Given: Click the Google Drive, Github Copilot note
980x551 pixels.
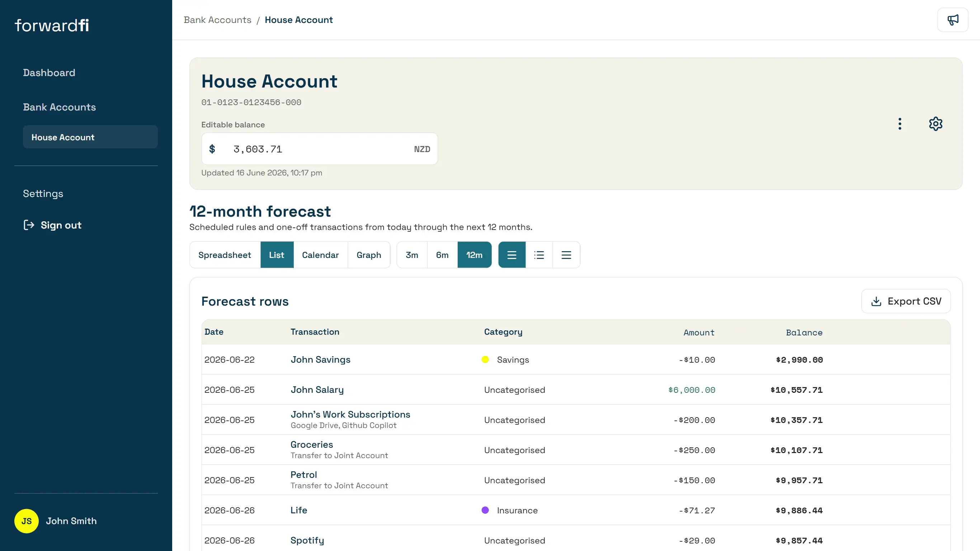Looking at the screenshot, I should click(x=343, y=425).
